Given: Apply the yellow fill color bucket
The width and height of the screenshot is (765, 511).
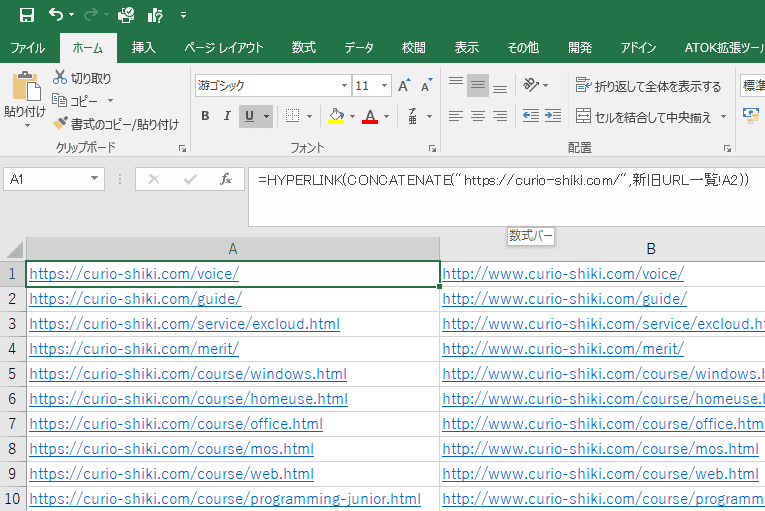Looking at the screenshot, I should (336, 117).
